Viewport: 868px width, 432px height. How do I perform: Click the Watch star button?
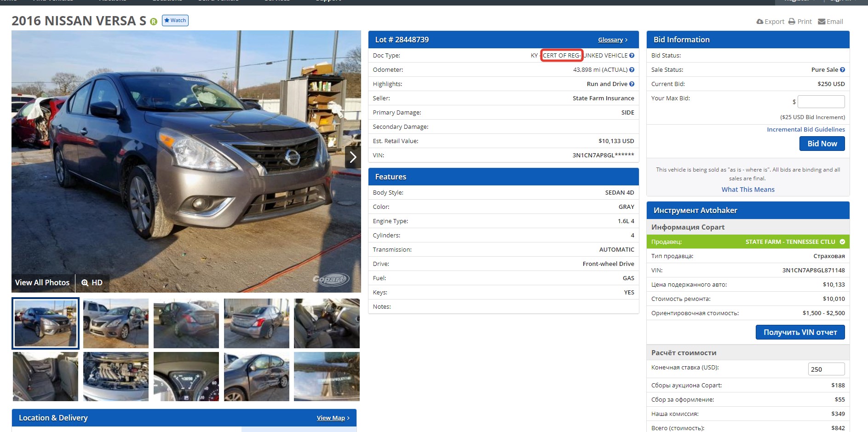click(175, 20)
